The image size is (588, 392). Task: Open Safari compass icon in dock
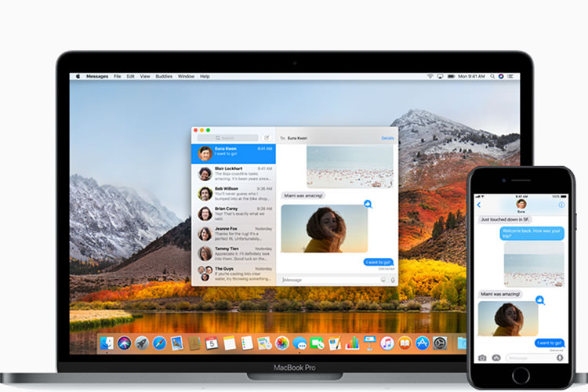[159, 343]
